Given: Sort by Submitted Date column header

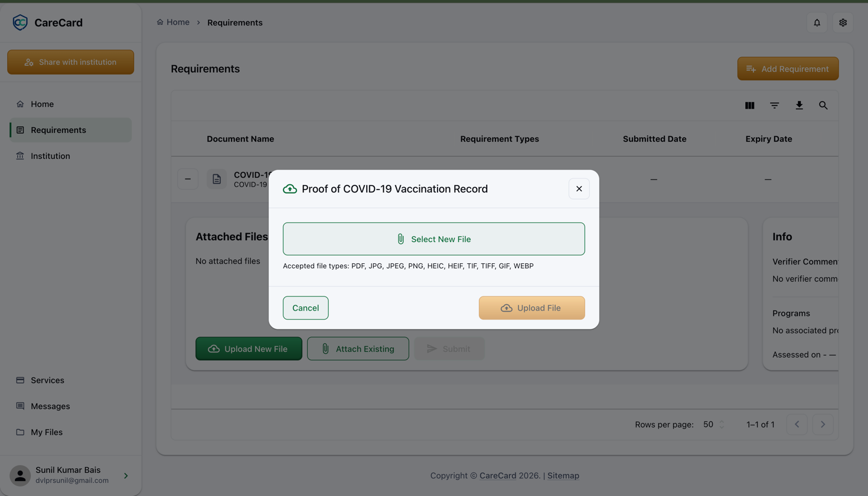Looking at the screenshot, I should [x=654, y=139].
